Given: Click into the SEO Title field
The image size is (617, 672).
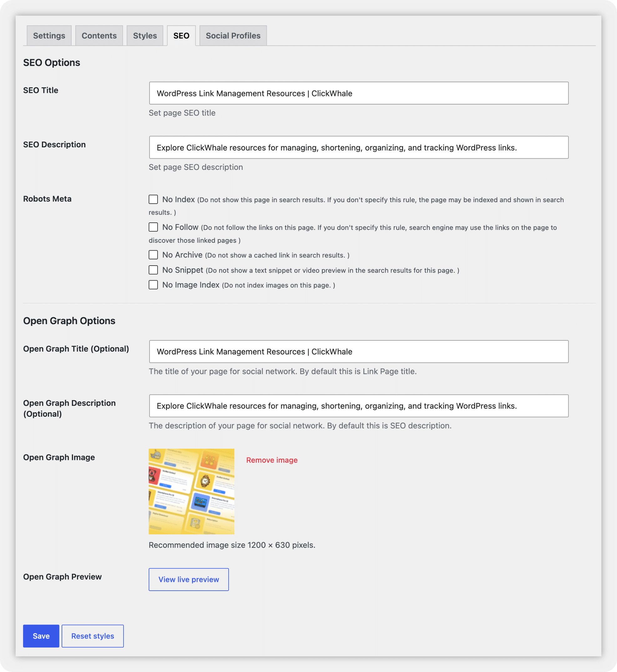Looking at the screenshot, I should (x=359, y=93).
